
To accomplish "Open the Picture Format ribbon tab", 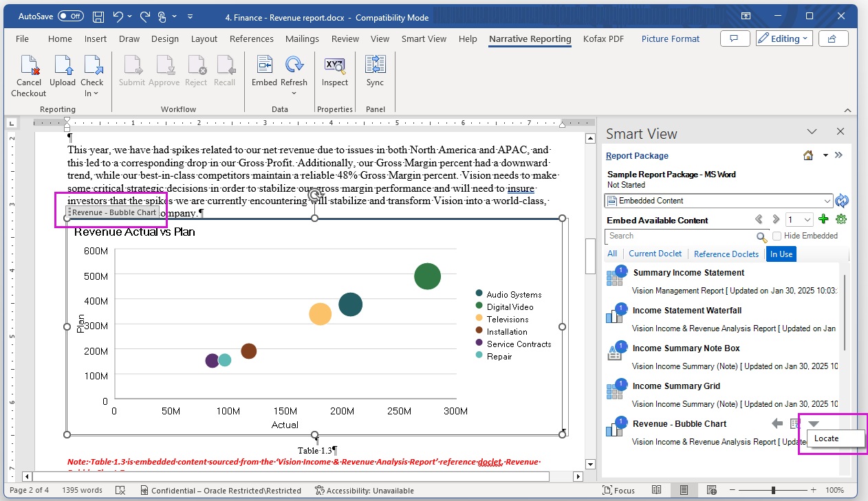I will pyautogui.click(x=670, y=39).
